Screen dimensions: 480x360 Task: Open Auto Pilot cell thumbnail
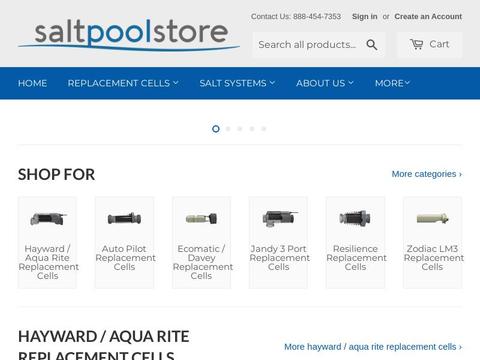tap(124, 219)
